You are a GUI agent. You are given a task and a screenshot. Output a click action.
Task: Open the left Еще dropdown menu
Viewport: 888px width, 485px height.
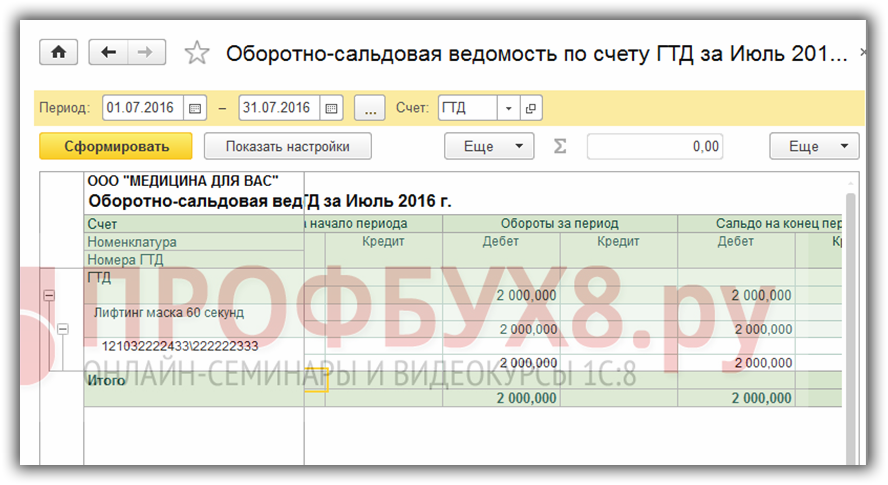(489, 146)
